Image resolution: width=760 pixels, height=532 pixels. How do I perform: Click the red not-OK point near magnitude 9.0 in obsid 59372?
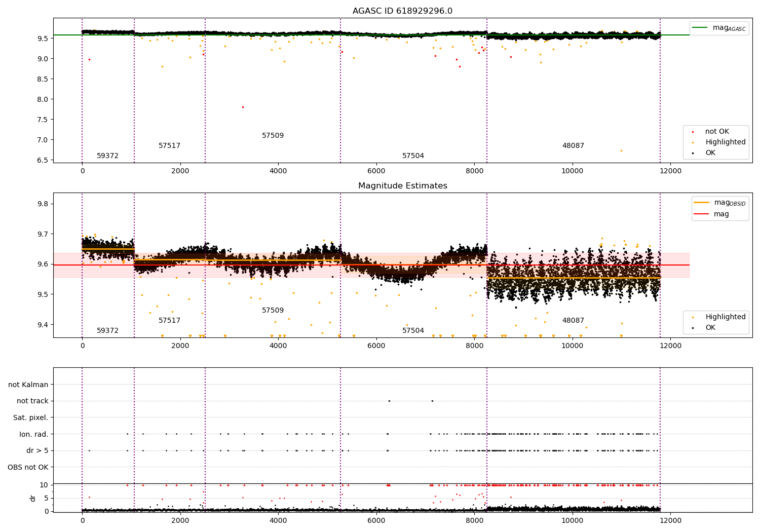(x=89, y=59)
